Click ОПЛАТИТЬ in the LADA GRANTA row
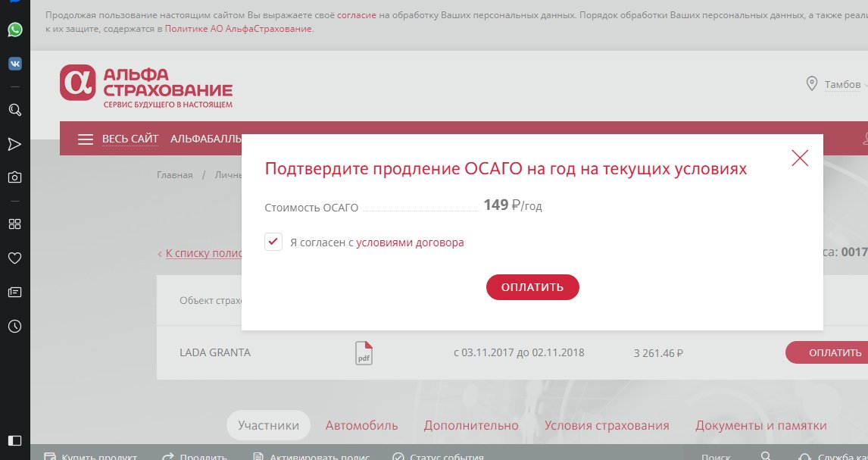 pos(827,352)
